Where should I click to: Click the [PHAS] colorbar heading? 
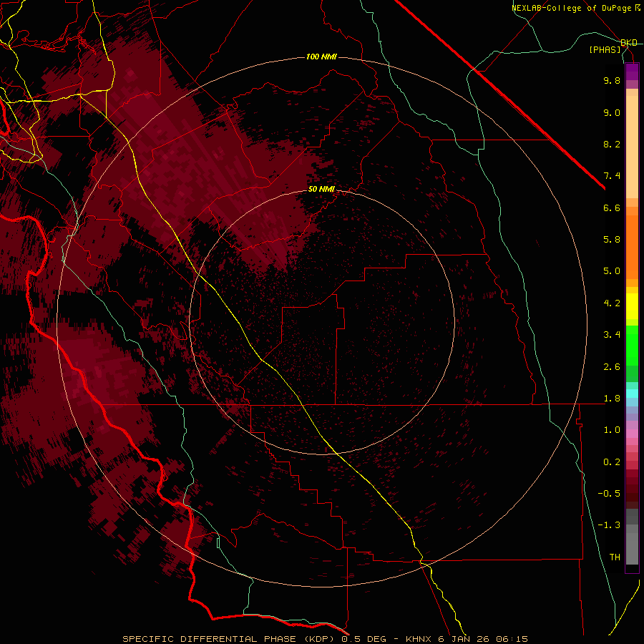[605, 49]
